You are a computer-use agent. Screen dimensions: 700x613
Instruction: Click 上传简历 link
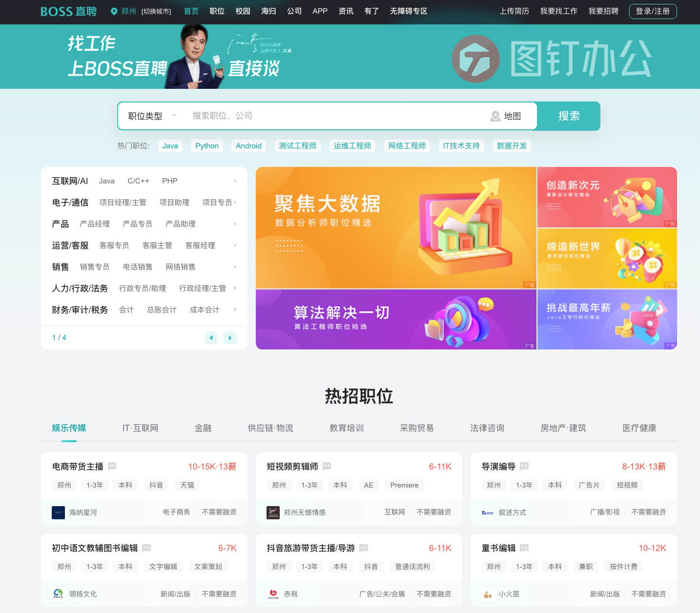[514, 11]
